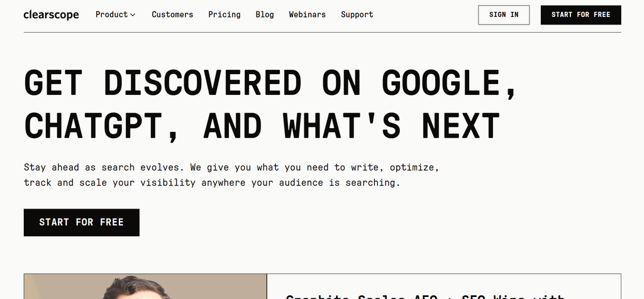Screen dimensions: 644x299
Task: Visit the Blog link
Action: [265, 14]
